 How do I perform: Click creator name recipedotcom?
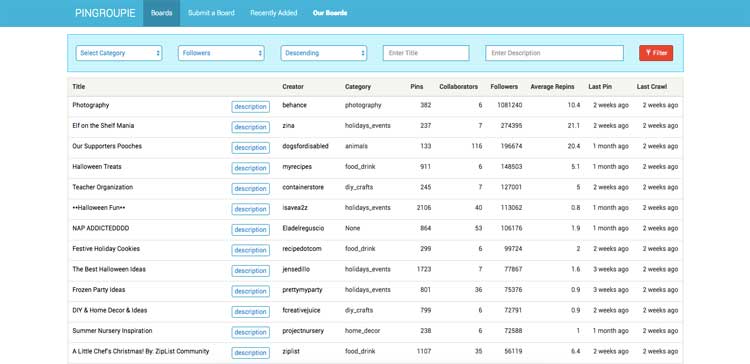302,249
